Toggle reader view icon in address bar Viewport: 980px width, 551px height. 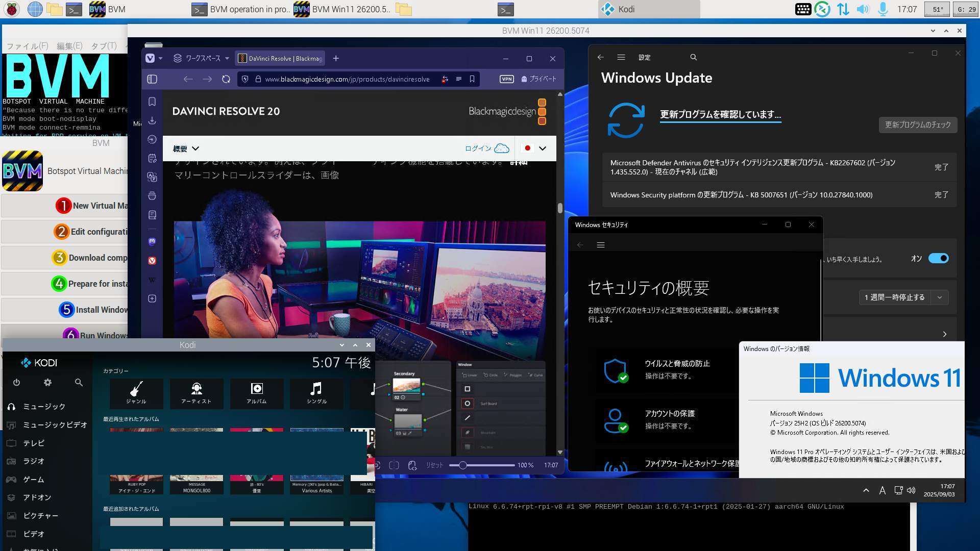pyautogui.click(x=458, y=79)
